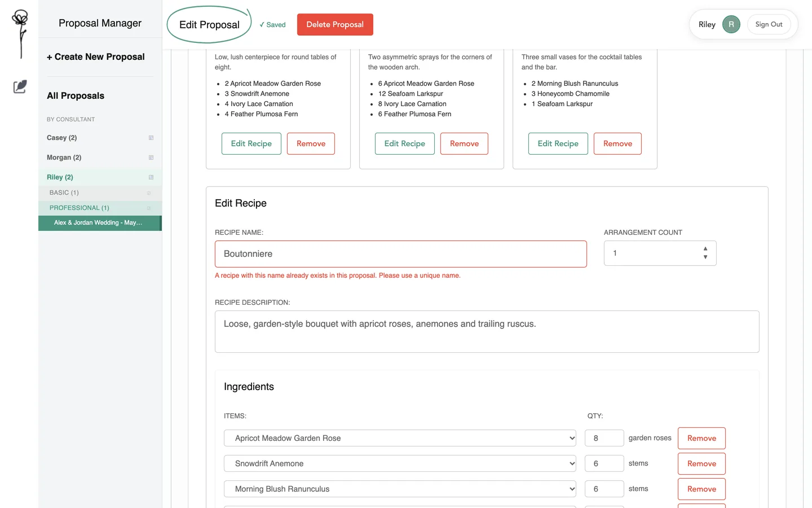Click quantity field for Snowdrift Anemone
Viewport: 812px width, 508px height.
pyautogui.click(x=604, y=463)
